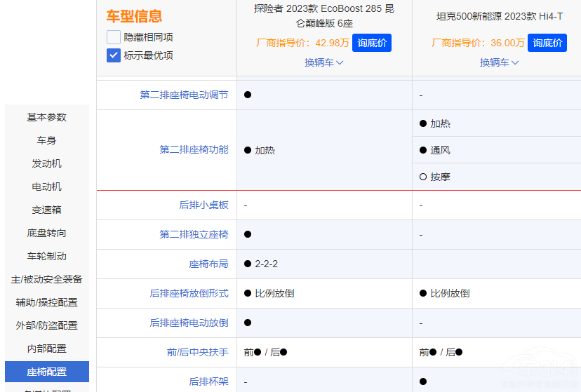Expand 换辆车 dropdown for 探险者
The width and height of the screenshot is (581, 392).
[x=323, y=62]
